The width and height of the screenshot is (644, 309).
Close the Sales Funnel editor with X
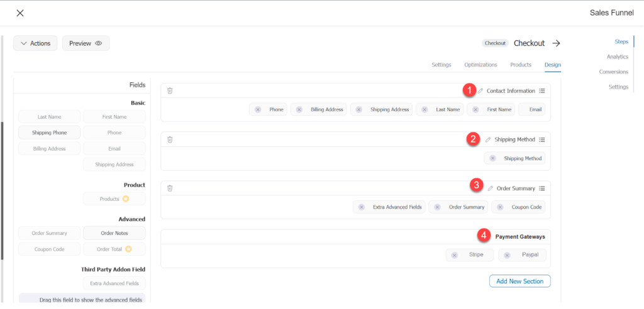pyautogui.click(x=19, y=13)
